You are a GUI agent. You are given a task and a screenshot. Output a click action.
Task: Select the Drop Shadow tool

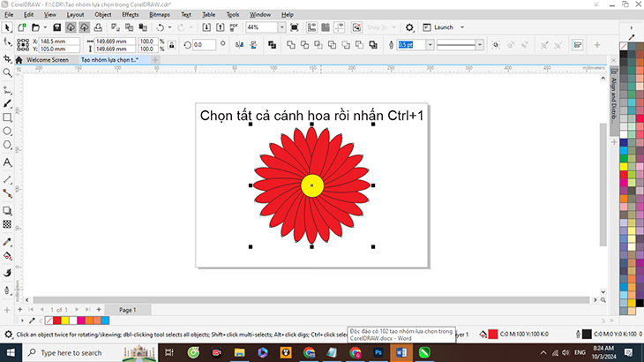click(x=7, y=211)
